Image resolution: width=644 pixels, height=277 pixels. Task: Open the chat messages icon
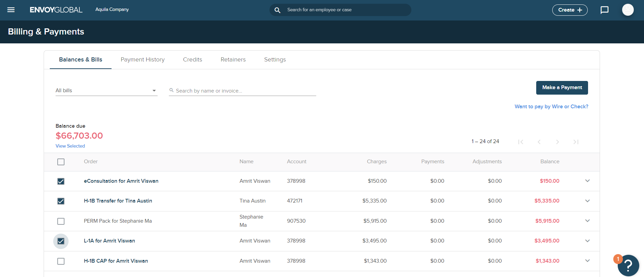point(604,10)
